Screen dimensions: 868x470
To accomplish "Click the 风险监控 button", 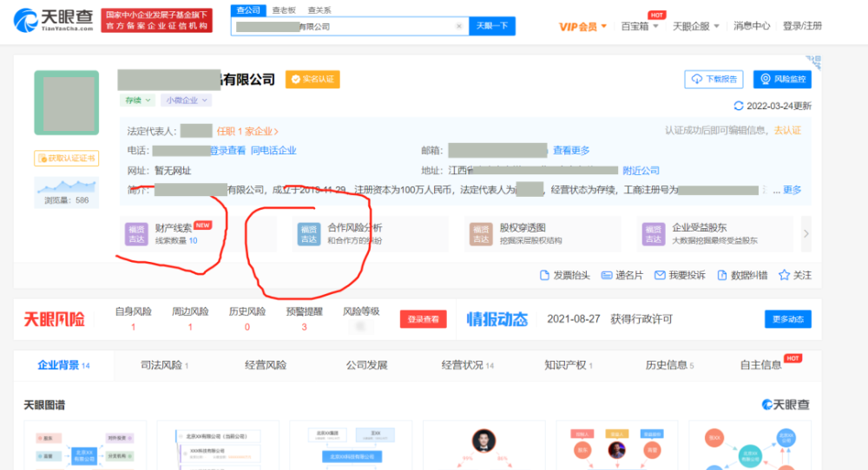I will 782,79.
